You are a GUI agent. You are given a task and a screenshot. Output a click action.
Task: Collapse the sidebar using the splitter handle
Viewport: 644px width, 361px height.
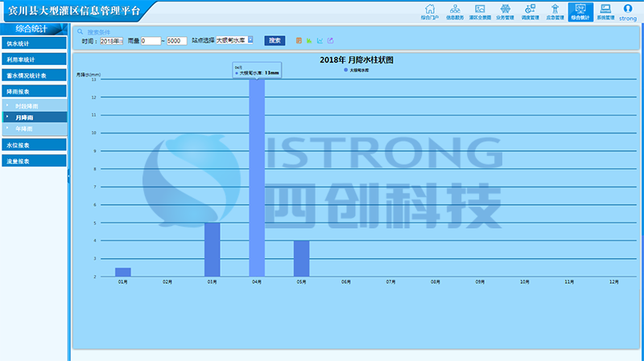pyautogui.click(x=68, y=176)
